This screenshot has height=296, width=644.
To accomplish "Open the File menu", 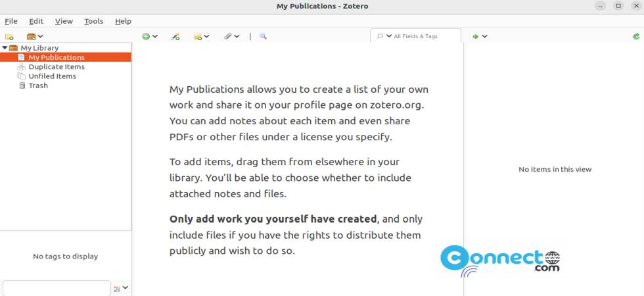I will click(11, 21).
